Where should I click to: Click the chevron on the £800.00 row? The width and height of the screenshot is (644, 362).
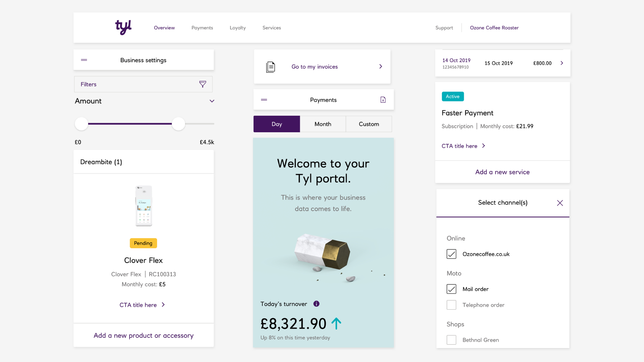pyautogui.click(x=562, y=63)
